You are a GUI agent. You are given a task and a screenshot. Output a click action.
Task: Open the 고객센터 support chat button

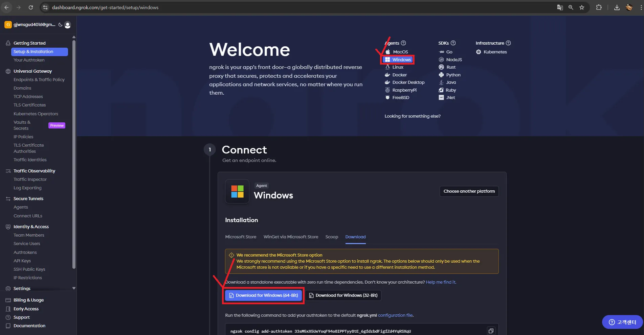[x=622, y=322]
